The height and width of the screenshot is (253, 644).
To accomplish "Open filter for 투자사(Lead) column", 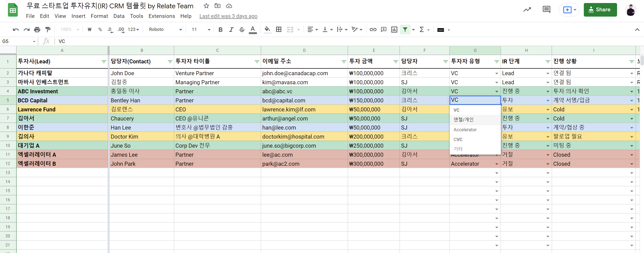I will (x=104, y=62).
